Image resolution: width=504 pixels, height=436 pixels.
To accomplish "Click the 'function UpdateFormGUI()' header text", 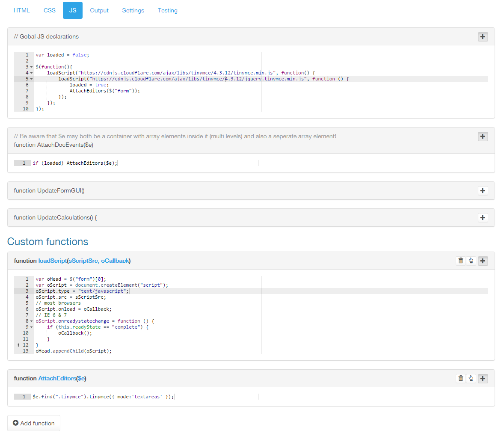I will pyautogui.click(x=49, y=191).
